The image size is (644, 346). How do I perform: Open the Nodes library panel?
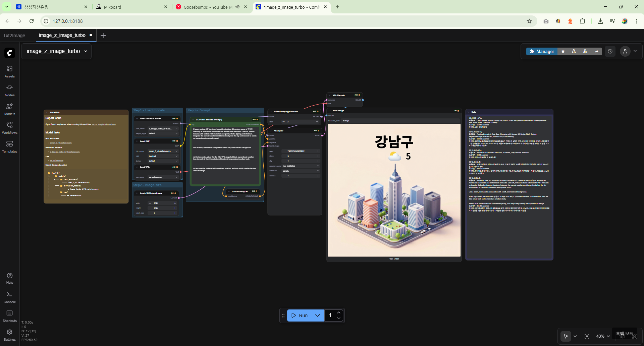(9, 90)
